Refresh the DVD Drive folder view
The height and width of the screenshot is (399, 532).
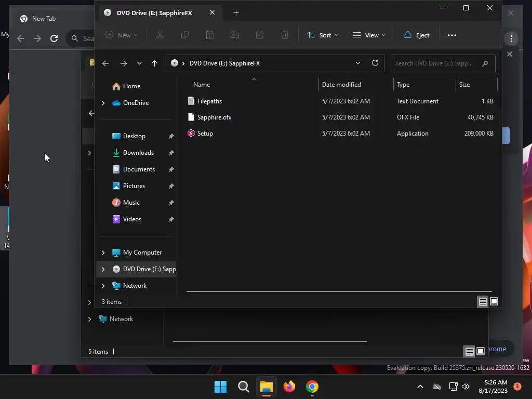[375, 63]
